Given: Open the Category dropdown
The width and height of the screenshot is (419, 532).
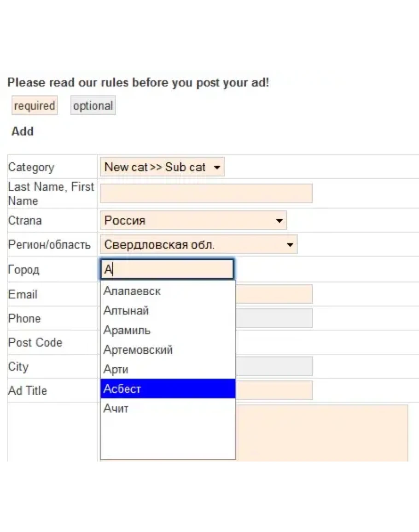Looking at the screenshot, I should (x=162, y=167).
